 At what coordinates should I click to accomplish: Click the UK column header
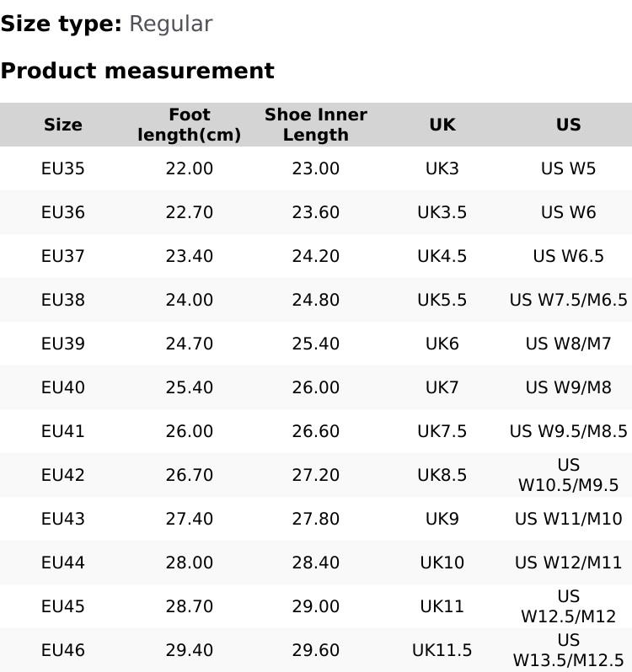(x=442, y=125)
